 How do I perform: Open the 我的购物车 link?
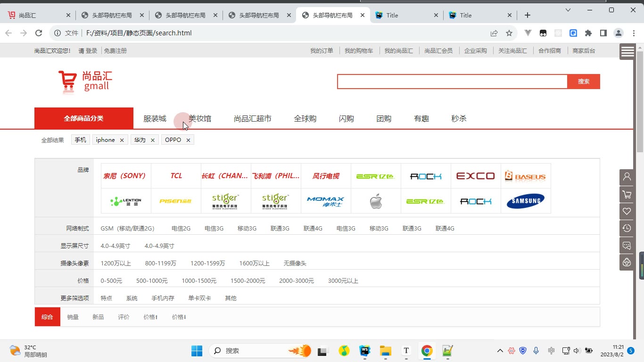pos(359,51)
